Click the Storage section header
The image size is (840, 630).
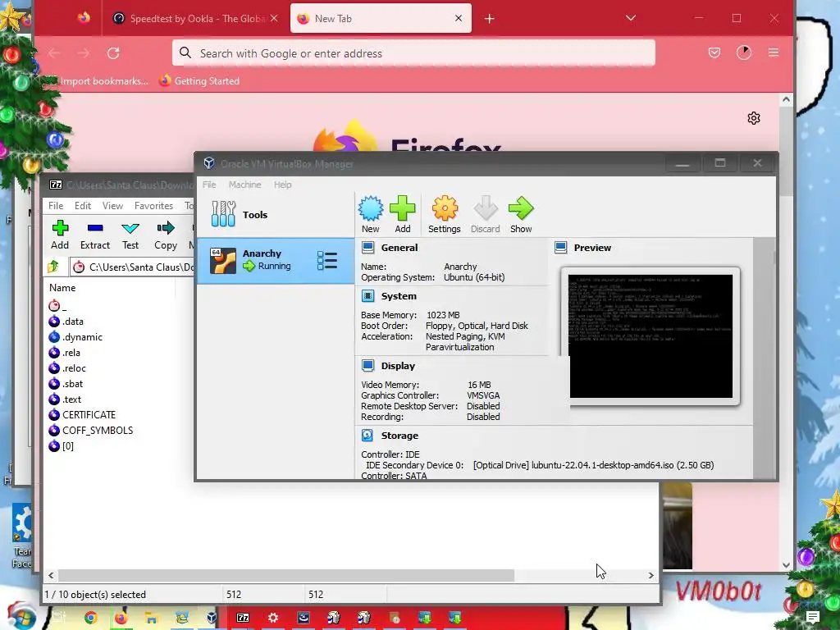click(x=399, y=436)
